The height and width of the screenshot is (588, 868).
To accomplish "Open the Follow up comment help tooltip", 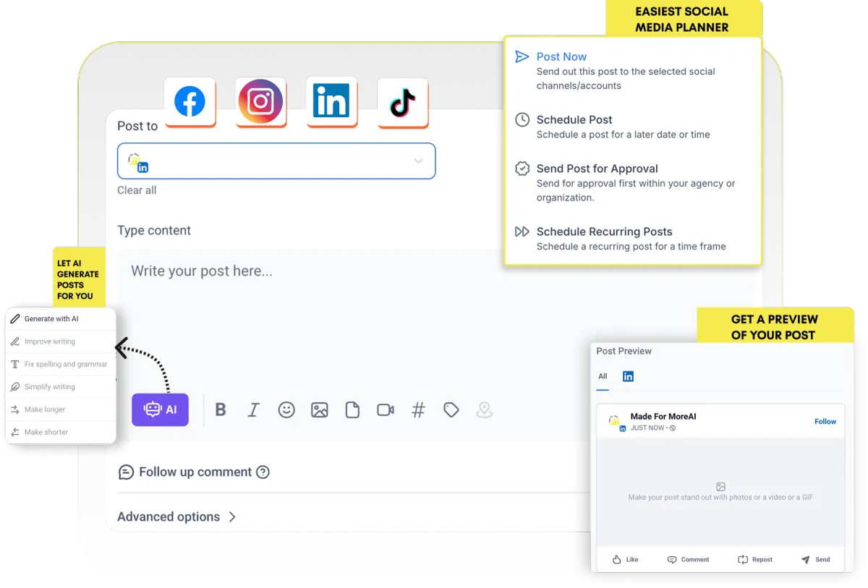I will [x=264, y=472].
